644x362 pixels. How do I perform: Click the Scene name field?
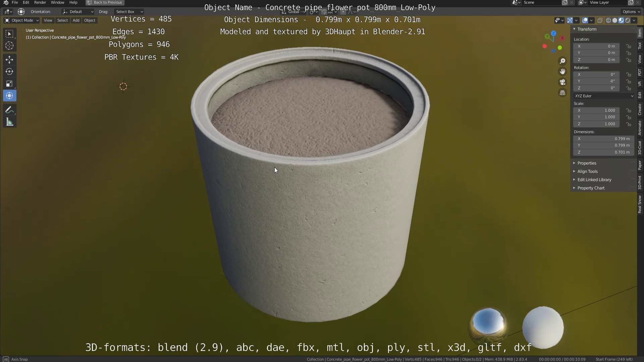(541, 2)
